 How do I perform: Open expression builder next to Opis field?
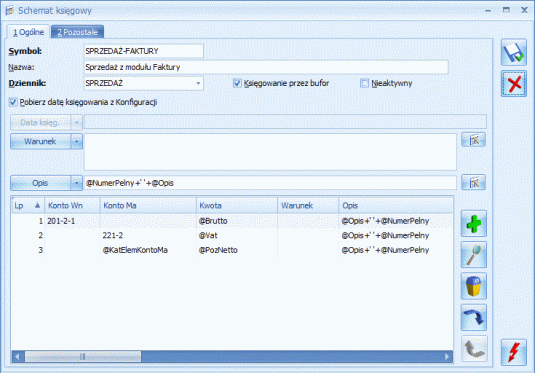[x=474, y=183]
